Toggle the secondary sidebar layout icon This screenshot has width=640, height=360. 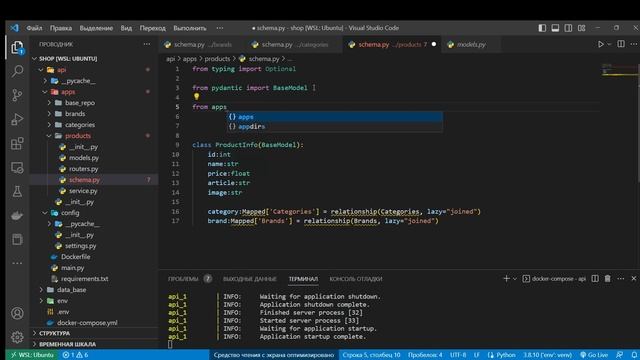[568, 28]
